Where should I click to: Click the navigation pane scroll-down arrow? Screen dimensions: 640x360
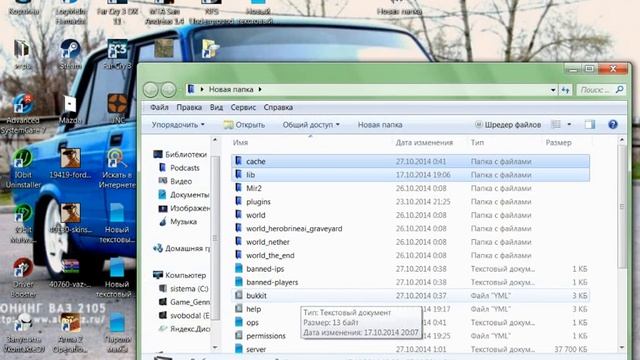point(215,347)
